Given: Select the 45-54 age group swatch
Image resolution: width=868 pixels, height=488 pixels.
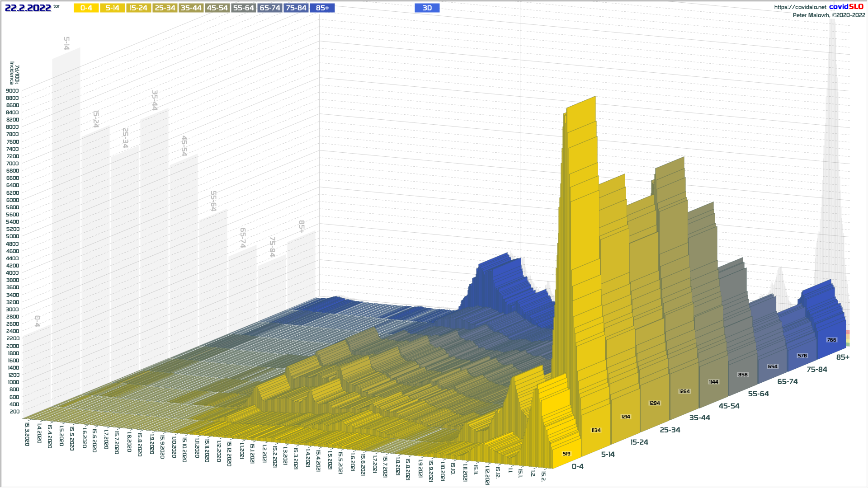Looking at the screenshot, I should click(217, 8).
